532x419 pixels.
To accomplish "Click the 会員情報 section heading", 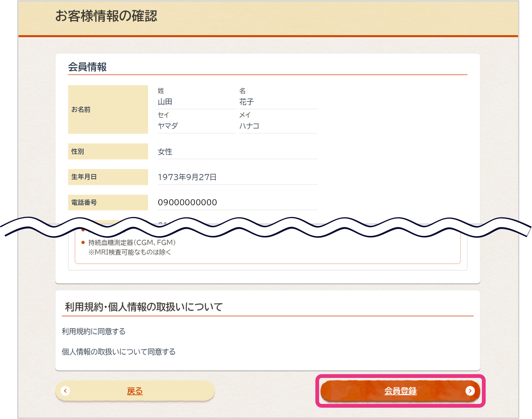I will 87,67.
